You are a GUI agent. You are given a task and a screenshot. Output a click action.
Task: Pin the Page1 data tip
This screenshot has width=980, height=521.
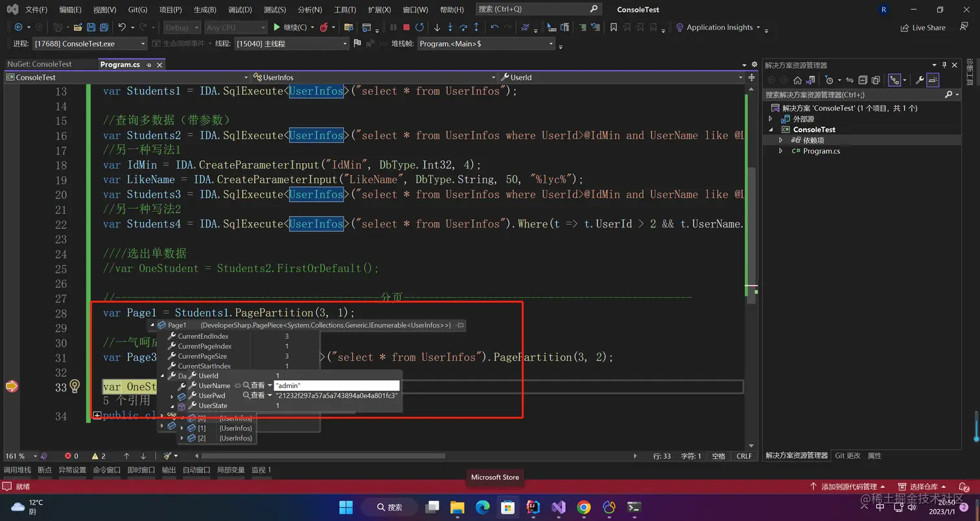click(x=460, y=325)
